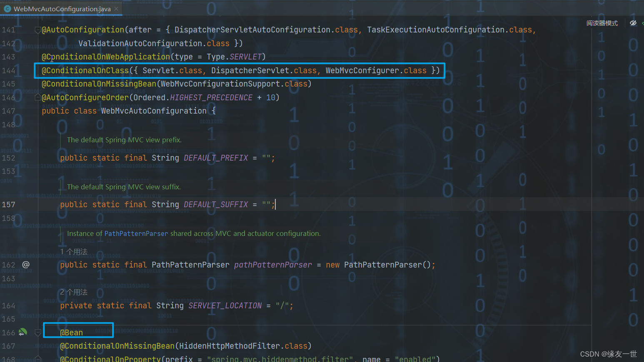This screenshot has height=362, width=644.
Task: Open the '2 个用法' usages hint
Action: pyautogui.click(x=74, y=292)
